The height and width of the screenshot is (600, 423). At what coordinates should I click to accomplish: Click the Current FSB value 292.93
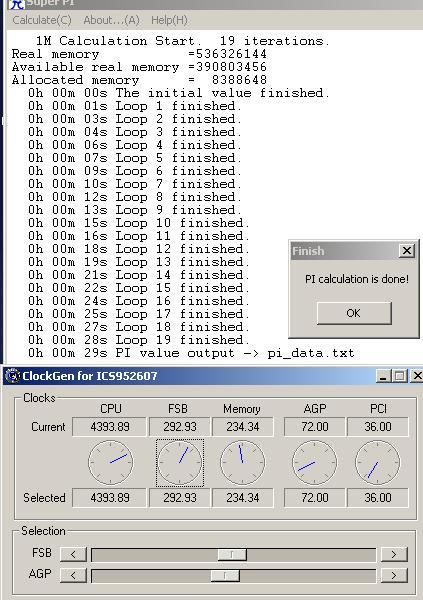[x=180, y=427]
